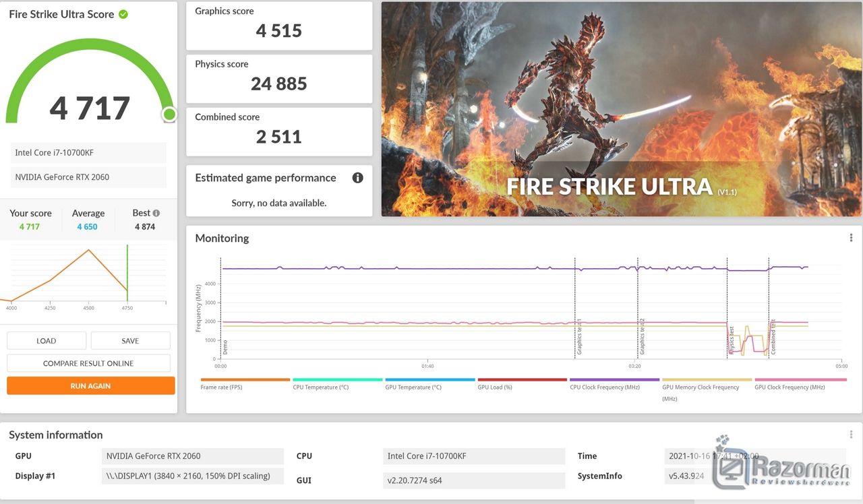Viewport: 863px width, 504px height.
Task: Click the System information heading
Action: click(56, 435)
